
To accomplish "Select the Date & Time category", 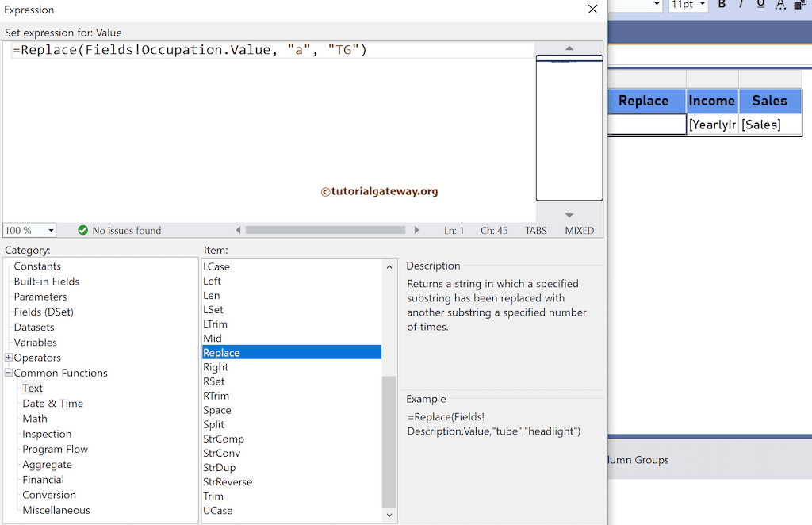I will click(52, 403).
